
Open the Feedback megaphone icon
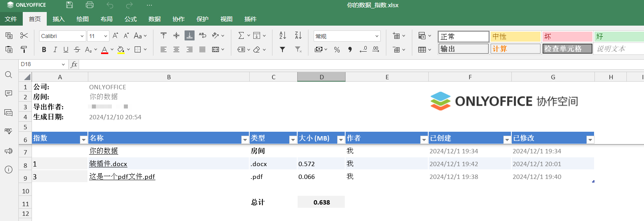(x=8, y=151)
